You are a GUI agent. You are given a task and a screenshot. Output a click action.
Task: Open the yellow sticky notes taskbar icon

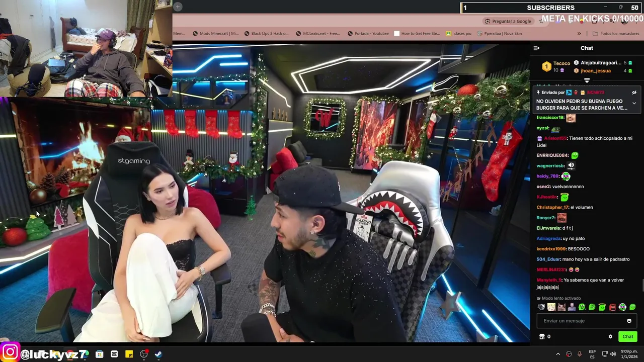tap(129, 354)
